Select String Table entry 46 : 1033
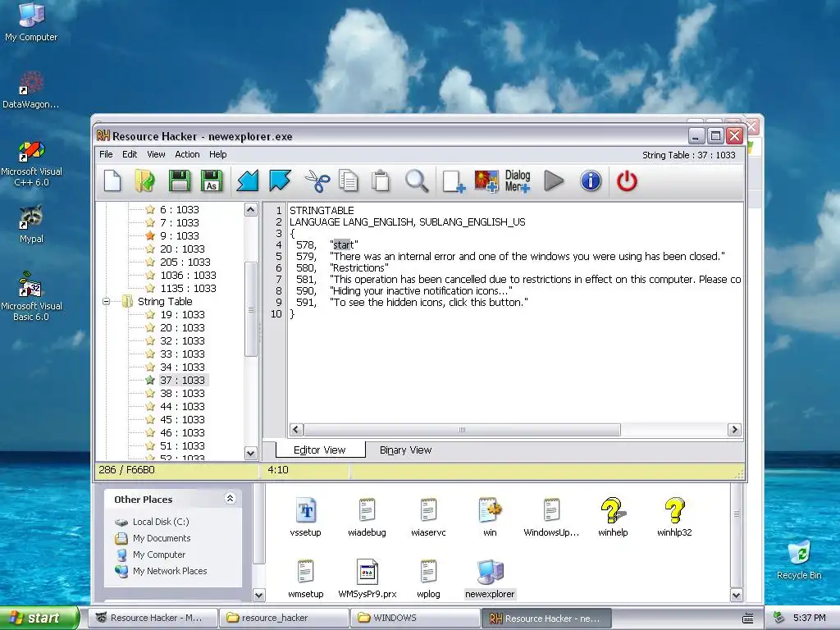Screen dimensions: 840x630 pyautogui.click(x=182, y=433)
